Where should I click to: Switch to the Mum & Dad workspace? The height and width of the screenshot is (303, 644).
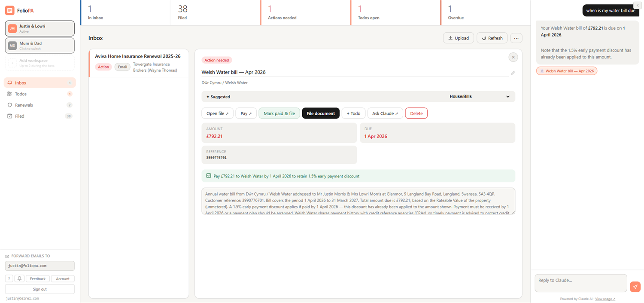click(x=39, y=46)
